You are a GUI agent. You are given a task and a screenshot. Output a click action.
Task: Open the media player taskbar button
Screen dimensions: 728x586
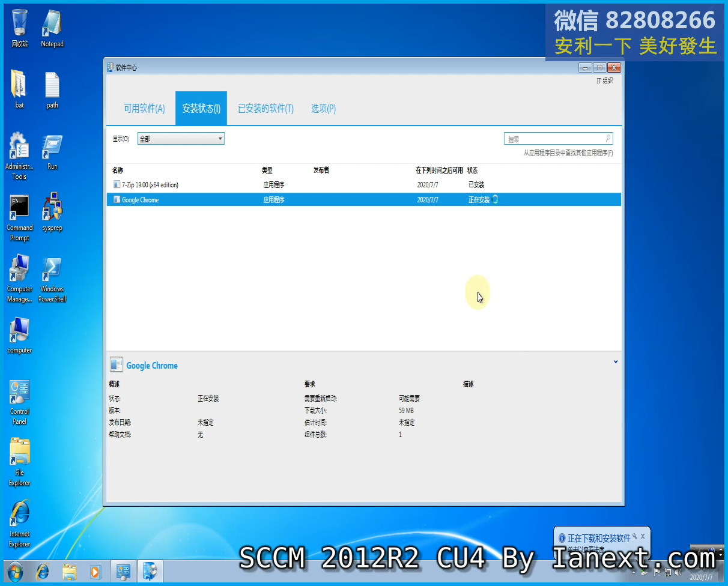pyautogui.click(x=96, y=571)
